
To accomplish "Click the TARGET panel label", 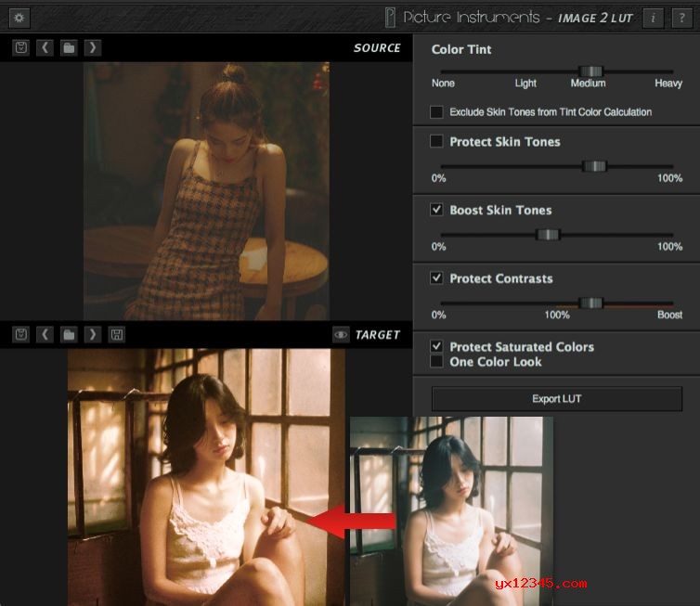I will (377, 335).
